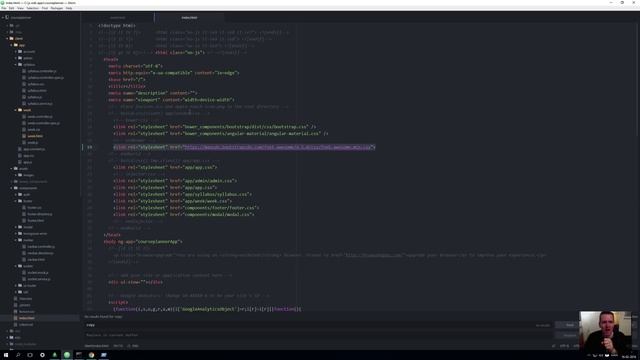Screen dimensions: 640x360
Task: Click the file icon beside socket.mock.js
Action: click(24, 273)
